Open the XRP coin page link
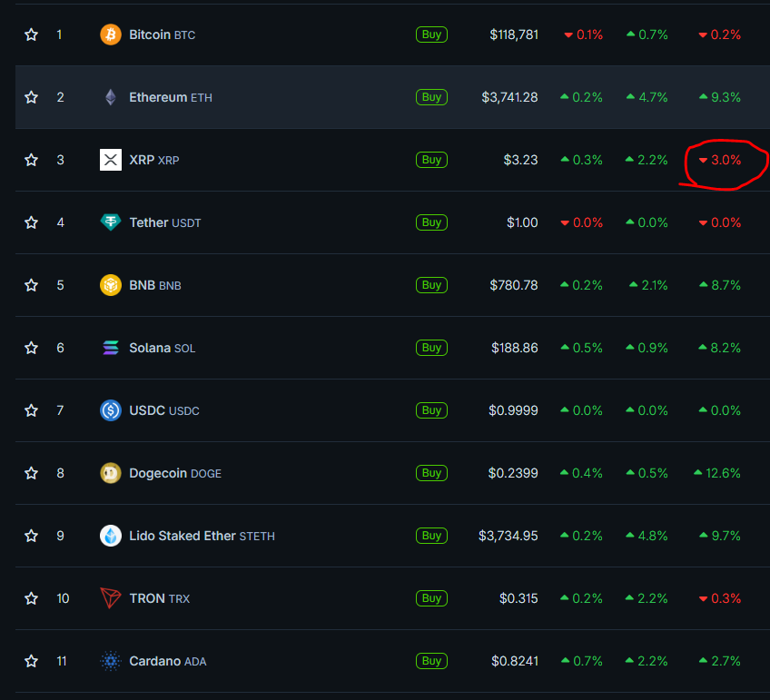Viewport: 770px width, 700px height. 153,160
